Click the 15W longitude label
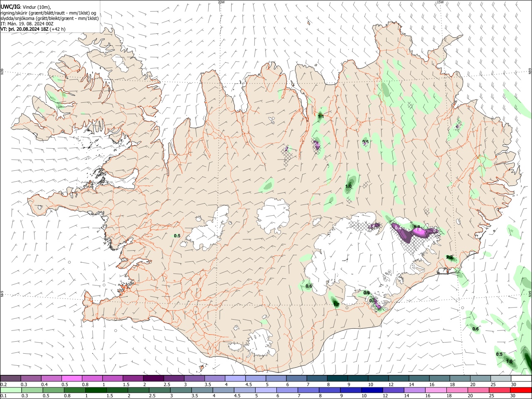532x399 pixels. click(440, 2)
